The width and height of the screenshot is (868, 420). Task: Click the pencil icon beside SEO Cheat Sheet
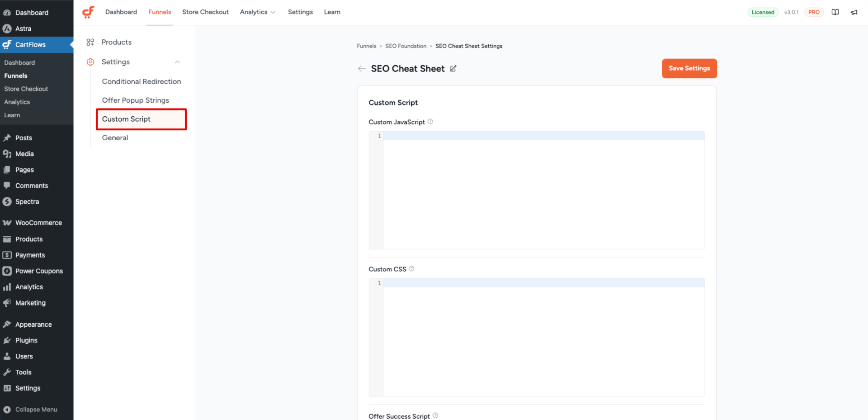453,68
